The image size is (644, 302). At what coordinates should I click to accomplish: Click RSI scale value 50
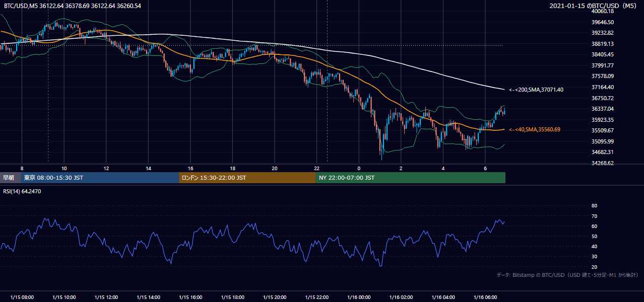(594, 236)
